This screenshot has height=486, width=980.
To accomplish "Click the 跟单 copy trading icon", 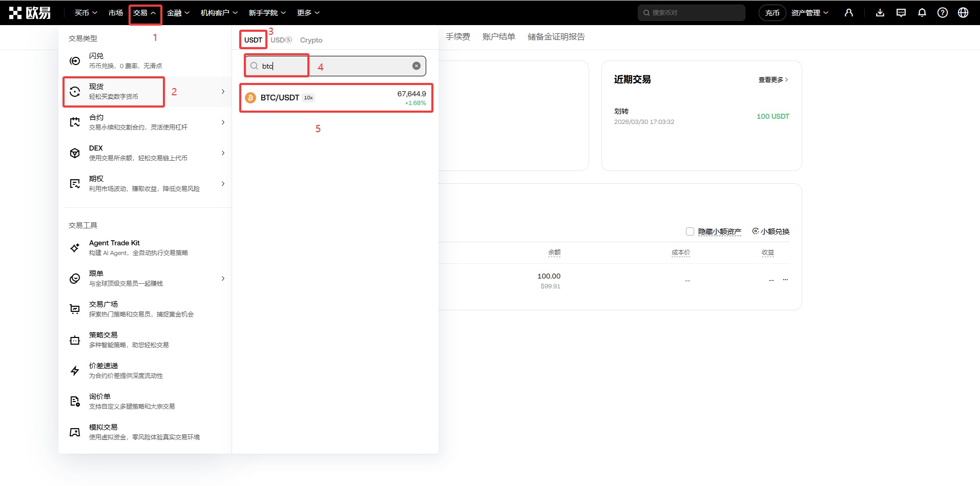I will pyautogui.click(x=75, y=279).
